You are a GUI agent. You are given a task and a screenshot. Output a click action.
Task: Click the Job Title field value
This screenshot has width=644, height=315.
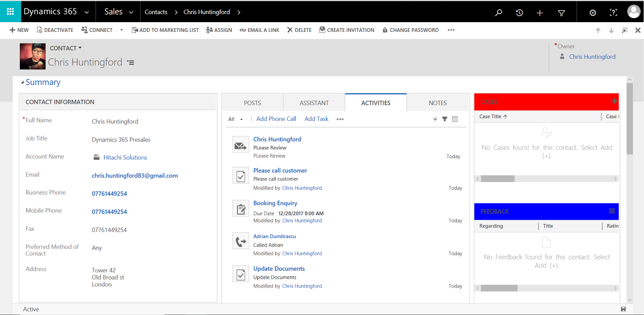click(121, 140)
